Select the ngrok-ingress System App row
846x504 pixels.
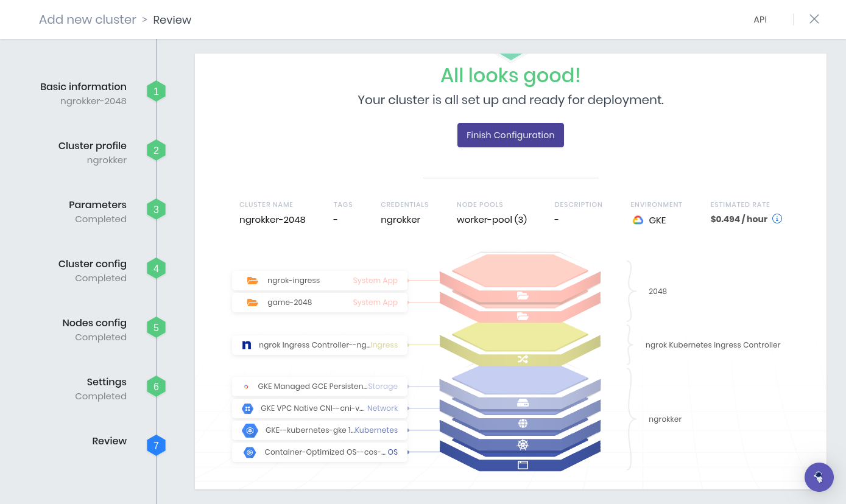coord(320,281)
